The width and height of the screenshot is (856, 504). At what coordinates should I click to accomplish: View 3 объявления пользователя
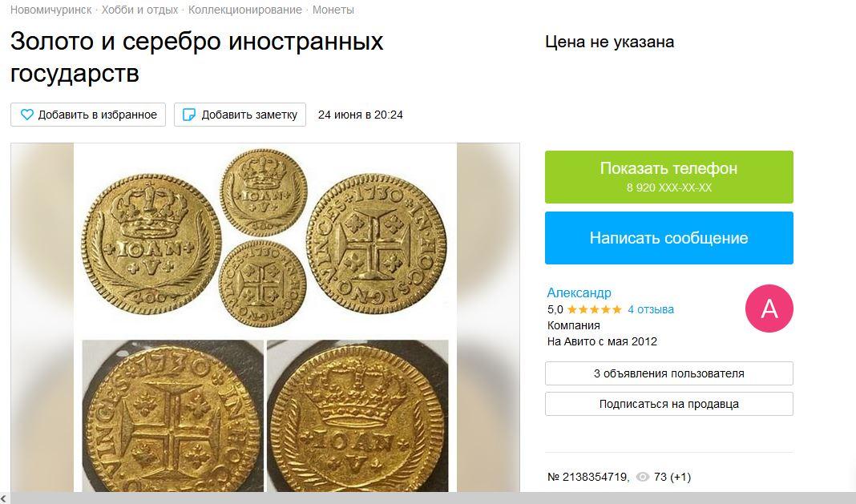pos(668,373)
